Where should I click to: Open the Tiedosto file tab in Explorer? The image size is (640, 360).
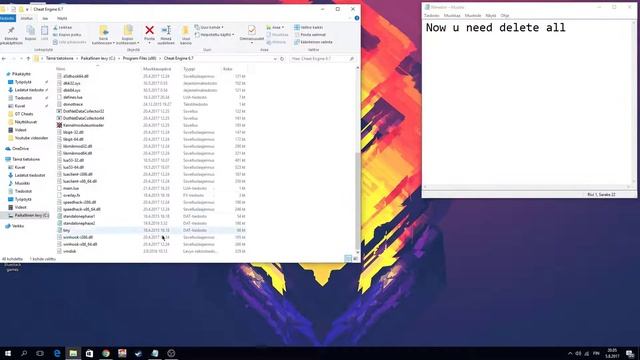[7, 18]
